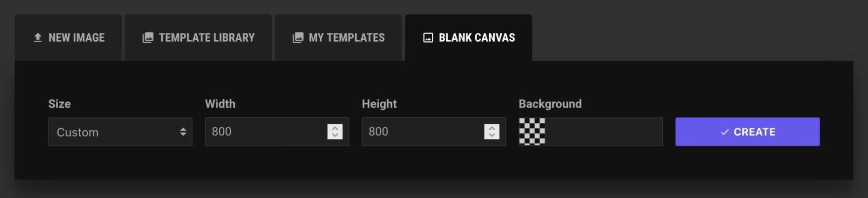This screenshot has width=868, height=198.
Task: Click the empty Background color text field
Action: [604, 132]
